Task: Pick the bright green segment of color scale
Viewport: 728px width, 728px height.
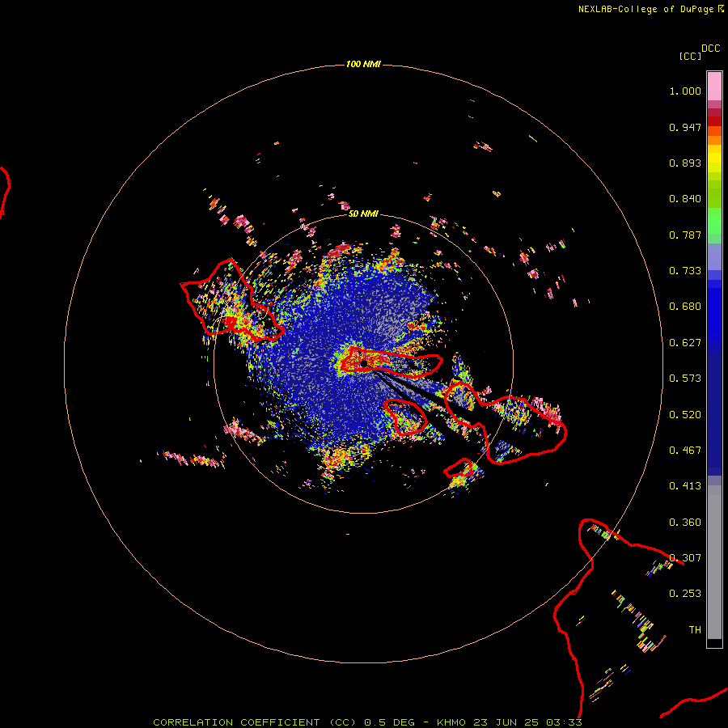Action: click(714, 221)
